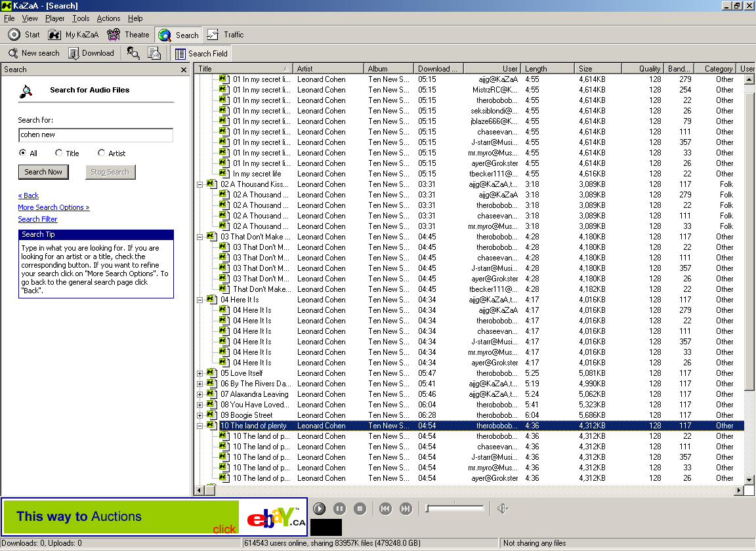756x551 pixels.
Task: Open My KaZaA library
Action: tap(73, 35)
